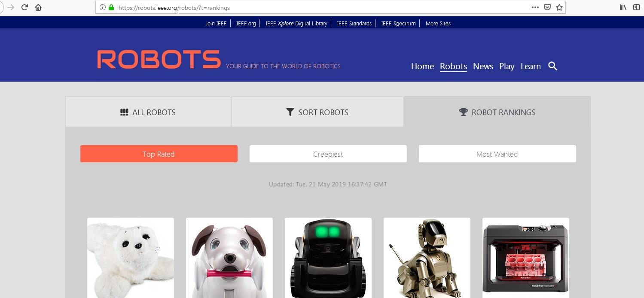644x298 pixels.
Task: Open the page actions three-dot menu
Action: click(535, 7)
